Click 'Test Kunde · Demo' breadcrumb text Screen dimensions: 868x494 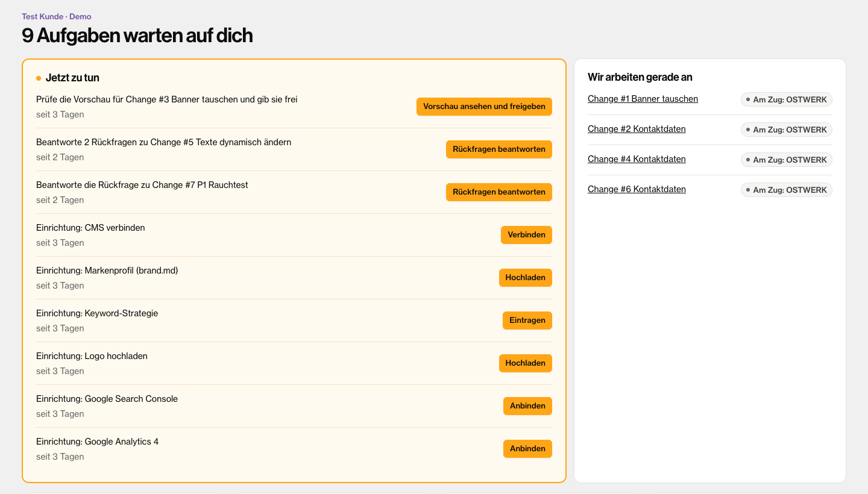[x=57, y=17]
